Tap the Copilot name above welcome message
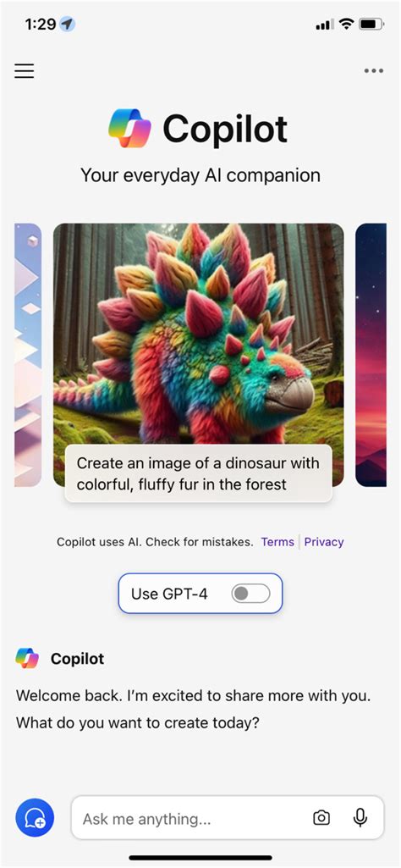The height and width of the screenshot is (868, 401). (78, 659)
